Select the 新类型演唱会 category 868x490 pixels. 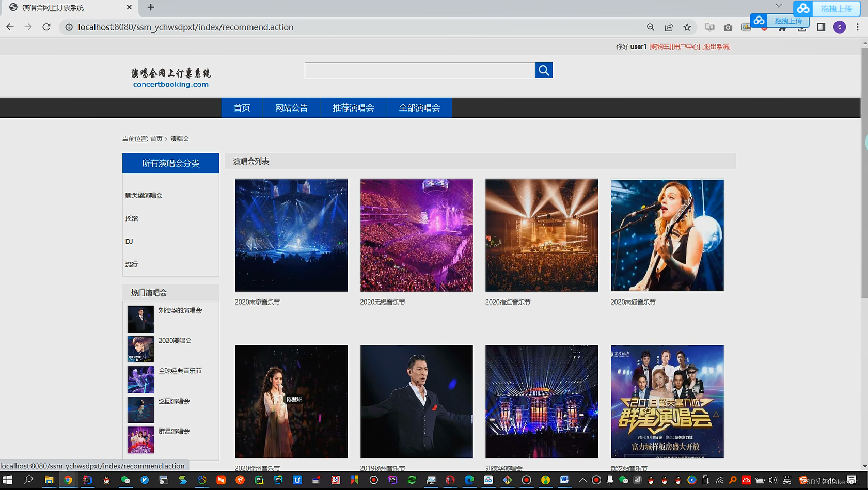point(144,195)
